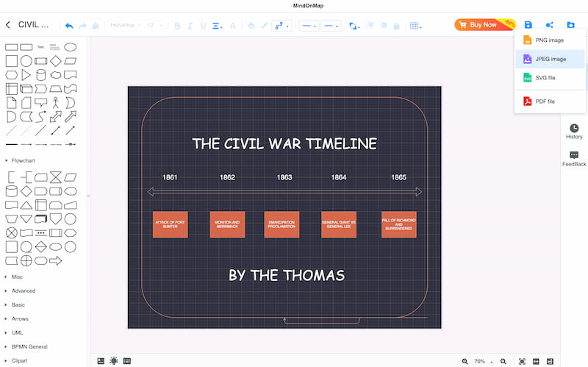The width and height of the screenshot is (588, 367).
Task: Select the flowchart database cylinder shape
Action: pyautogui.click(x=12, y=191)
